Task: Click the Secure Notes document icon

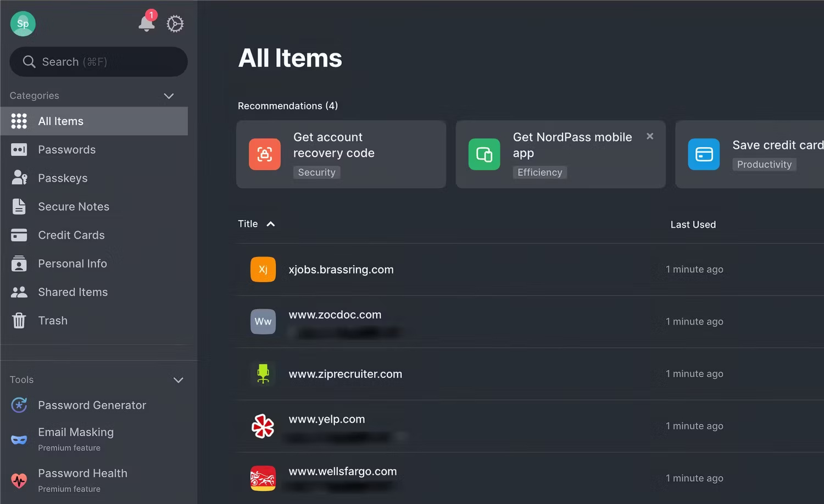Action: [x=19, y=206]
